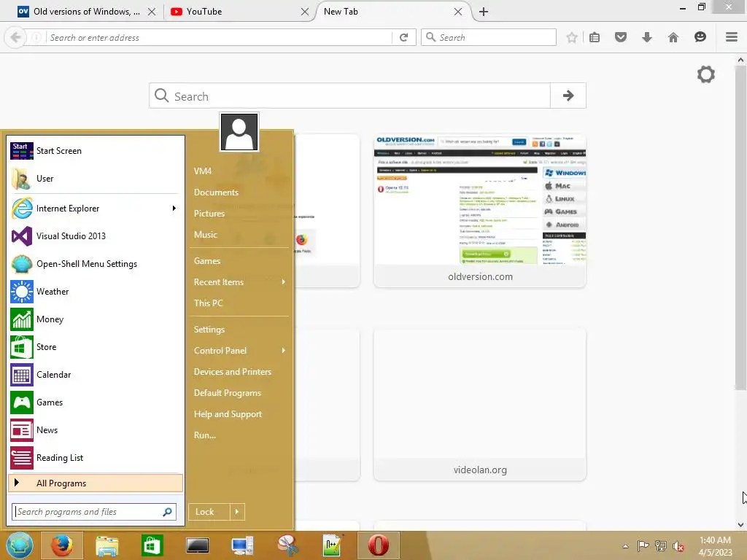Open the oldversion.com thumbnail tile
Viewport: 747px width, 560px height.
(x=480, y=211)
